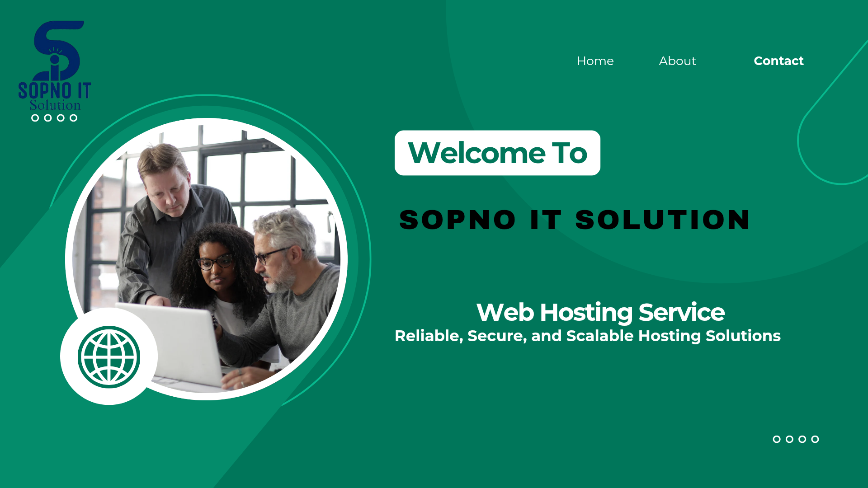Select the third bottom-right slide dot
The image size is (868, 488).
point(802,439)
